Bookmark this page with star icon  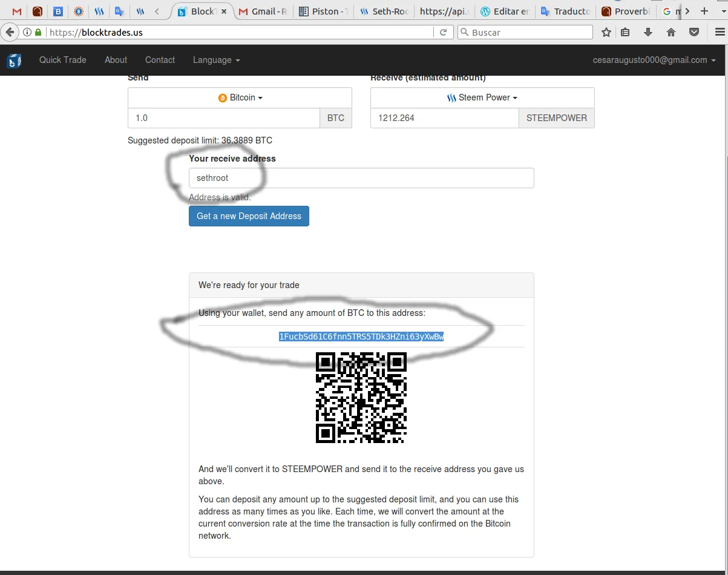coord(606,32)
